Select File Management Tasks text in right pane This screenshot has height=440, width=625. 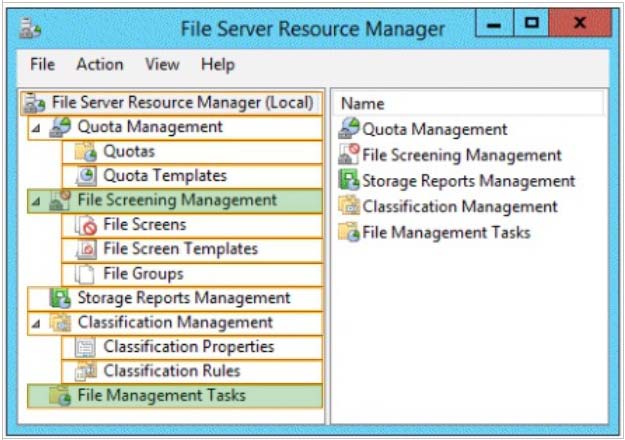[x=446, y=232]
